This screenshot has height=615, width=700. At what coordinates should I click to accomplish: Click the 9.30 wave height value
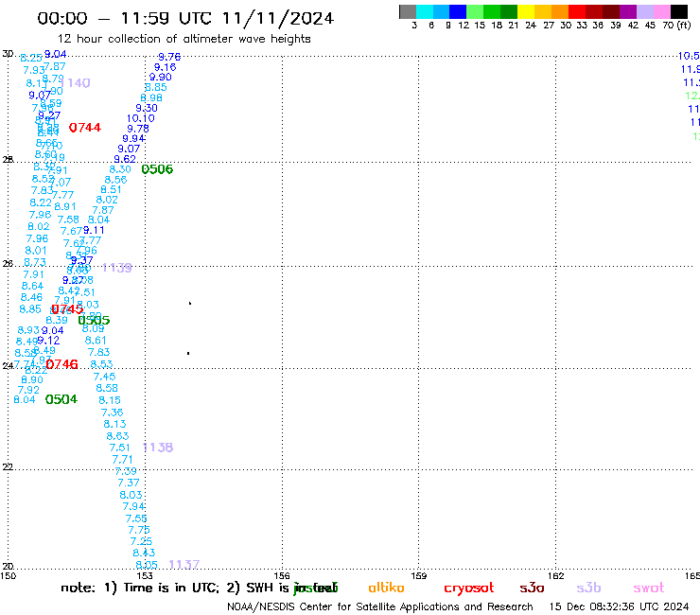click(147, 108)
